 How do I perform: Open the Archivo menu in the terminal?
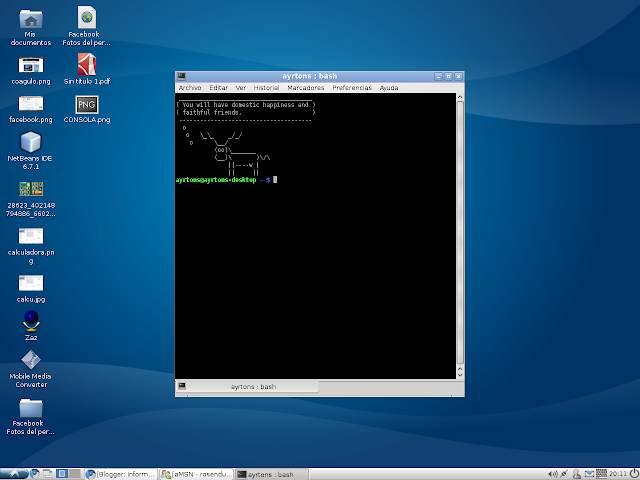pos(190,88)
